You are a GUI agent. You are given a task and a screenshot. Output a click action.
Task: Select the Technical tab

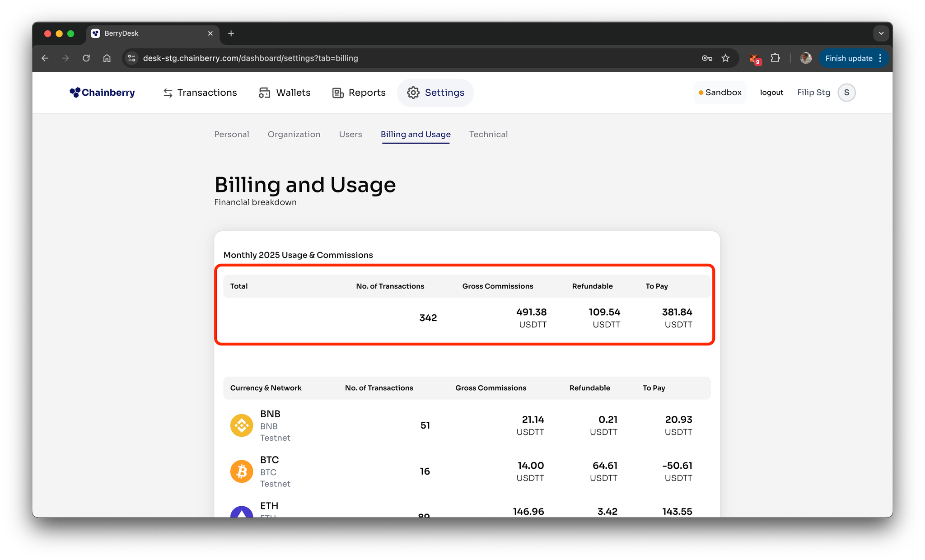pos(488,134)
